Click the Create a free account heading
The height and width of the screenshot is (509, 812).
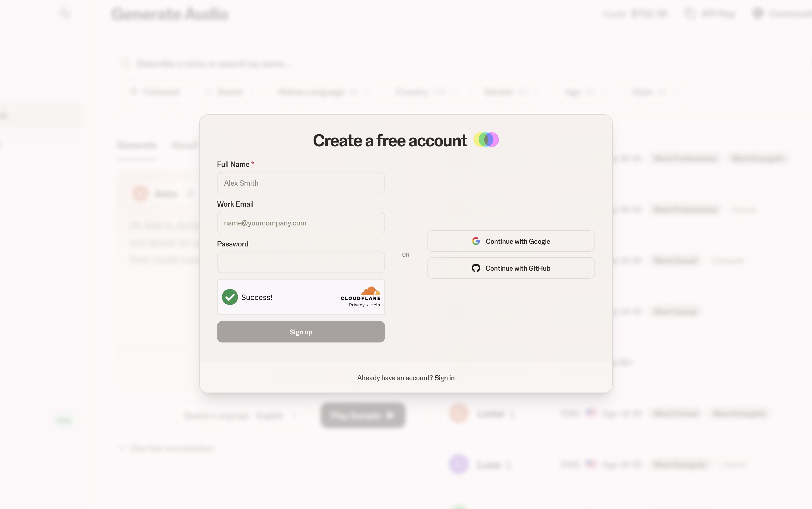tap(390, 140)
